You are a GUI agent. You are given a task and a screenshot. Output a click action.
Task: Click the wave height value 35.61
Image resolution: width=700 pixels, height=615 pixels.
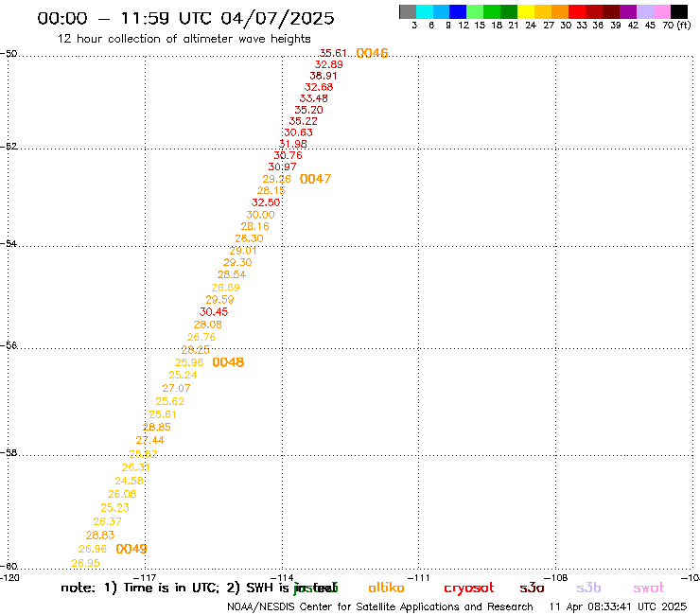coord(333,54)
